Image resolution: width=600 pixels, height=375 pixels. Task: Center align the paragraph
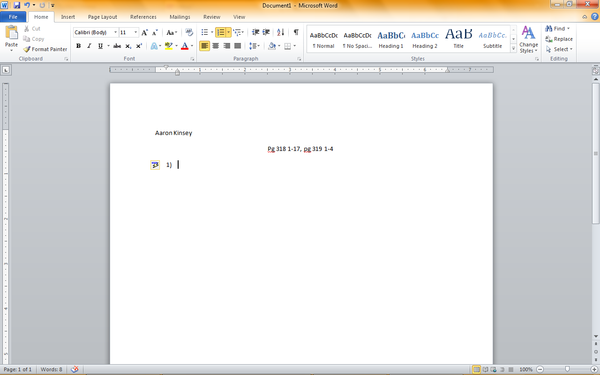click(216, 46)
